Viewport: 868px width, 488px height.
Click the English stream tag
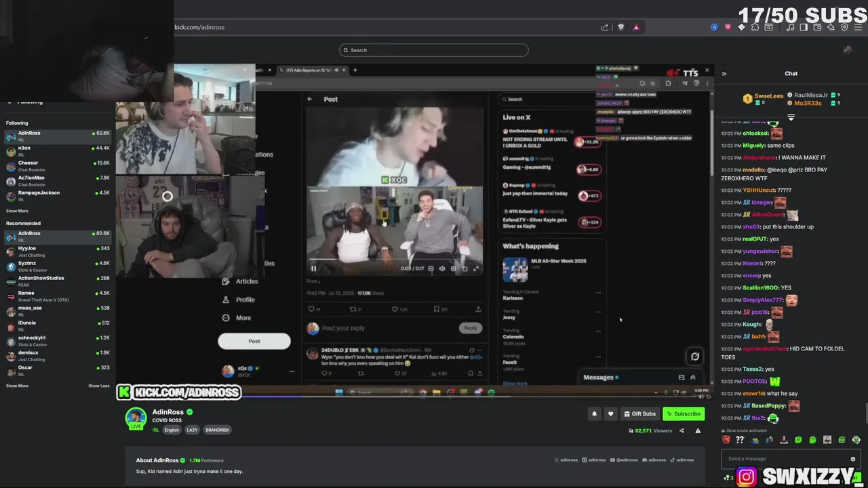pyautogui.click(x=172, y=430)
